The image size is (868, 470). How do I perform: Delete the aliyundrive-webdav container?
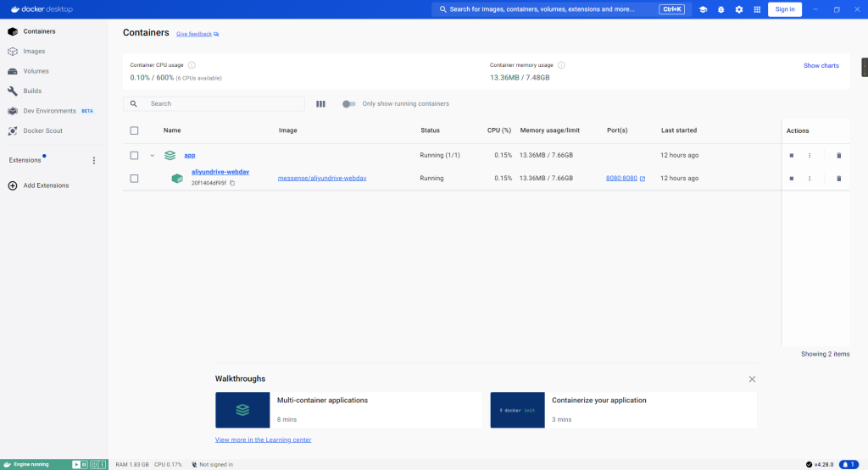838,179
